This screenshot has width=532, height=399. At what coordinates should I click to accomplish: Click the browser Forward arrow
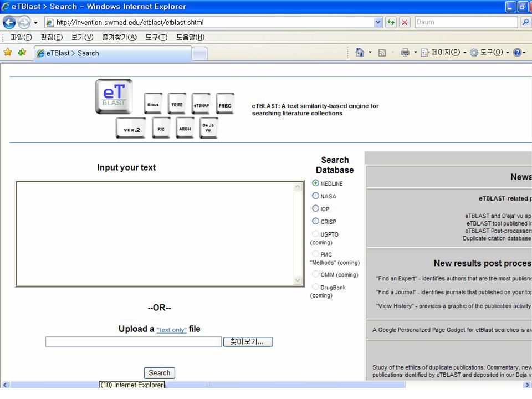tap(24, 22)
